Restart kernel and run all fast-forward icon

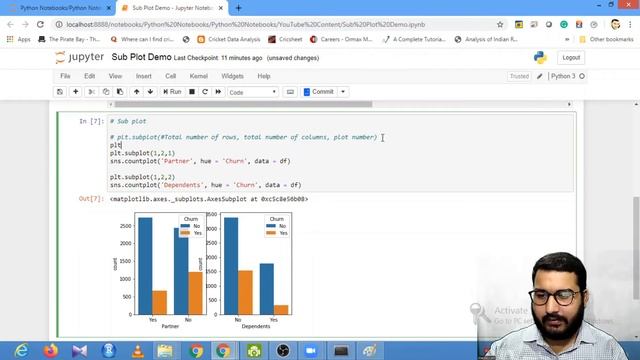[x=218, y=92]
